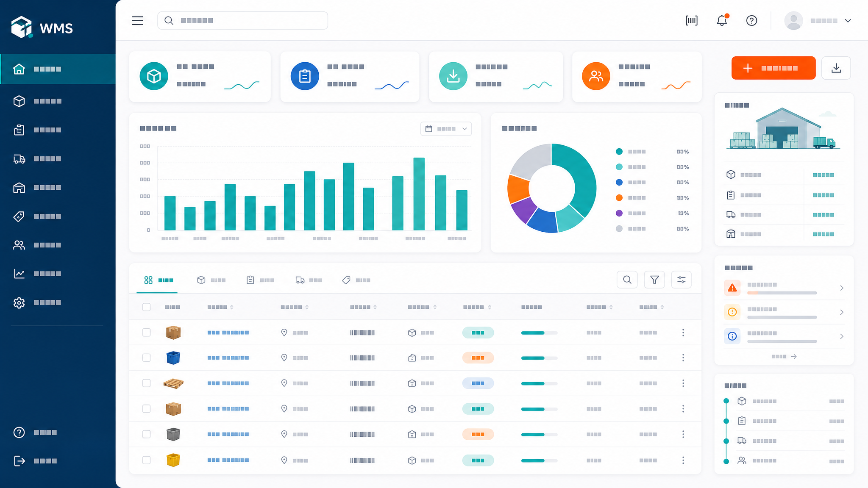This screenshot has height=488, width=868.
Task: Tick the select-all checkbox in table header
Action: (147, 307)
